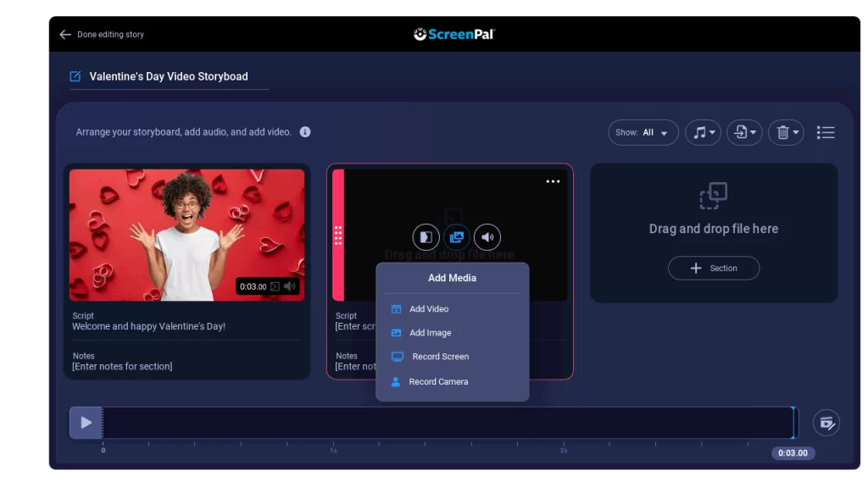Screen dimensions: 868x488
Task: Click the 1s mark on the timeline ruler
Action: pyautogui.click(x=333, y=451)
